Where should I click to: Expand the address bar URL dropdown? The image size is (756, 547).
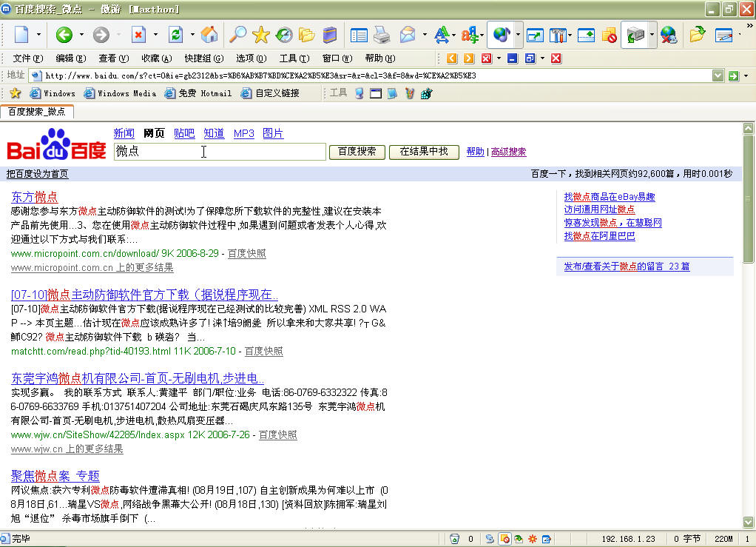pyautogui.click(x=718, y=75)
